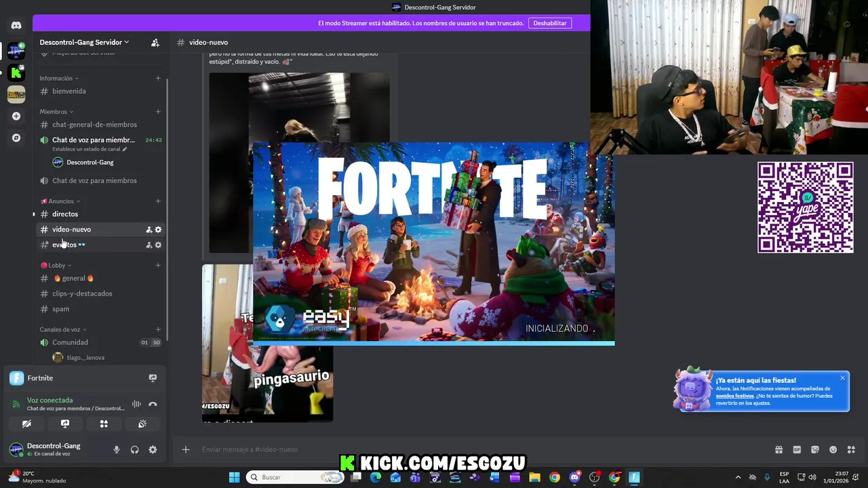
Task: Share your screen button in voice panel
Action: pos(65,424)
